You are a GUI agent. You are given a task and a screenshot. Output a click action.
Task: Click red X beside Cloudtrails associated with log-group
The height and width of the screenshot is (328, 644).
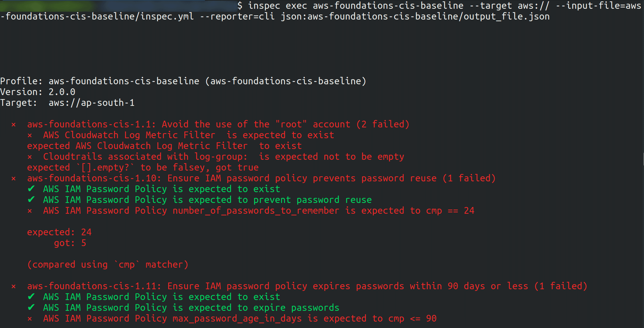(30, 157)
